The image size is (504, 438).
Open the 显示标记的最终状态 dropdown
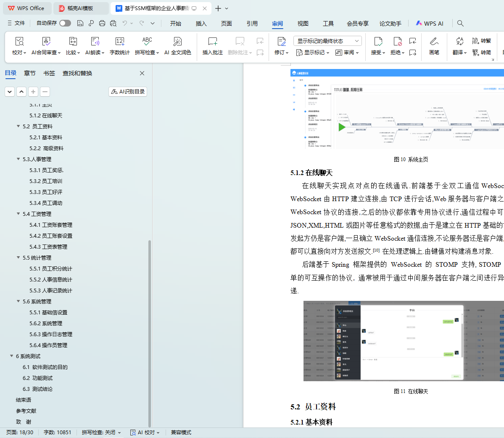coord(327,41)
